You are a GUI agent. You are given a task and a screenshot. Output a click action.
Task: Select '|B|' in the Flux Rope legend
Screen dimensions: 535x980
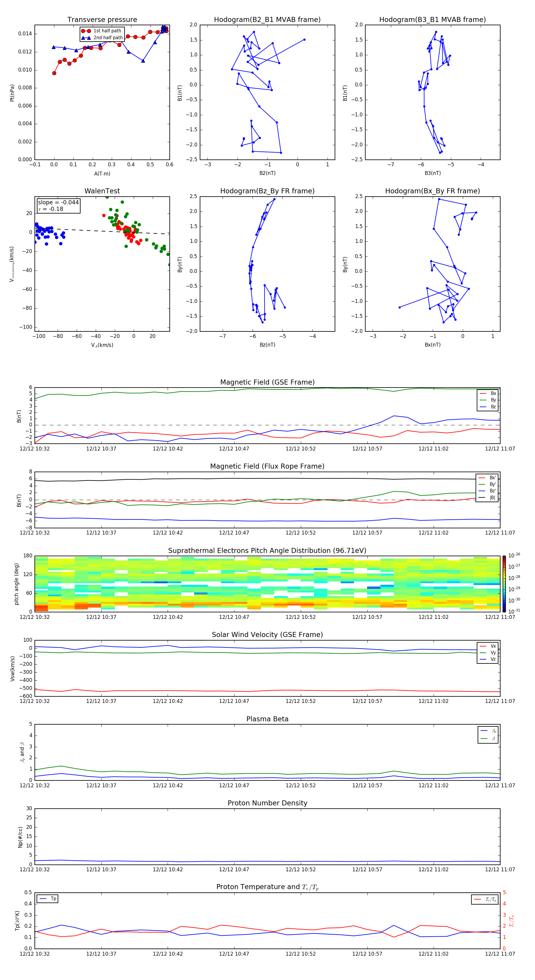tap(487, 498)
